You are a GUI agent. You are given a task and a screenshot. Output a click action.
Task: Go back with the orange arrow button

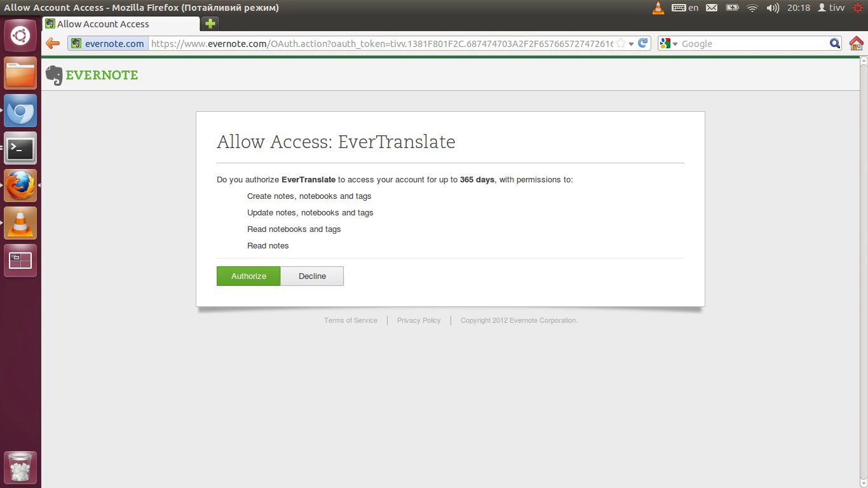coord(53,43)
